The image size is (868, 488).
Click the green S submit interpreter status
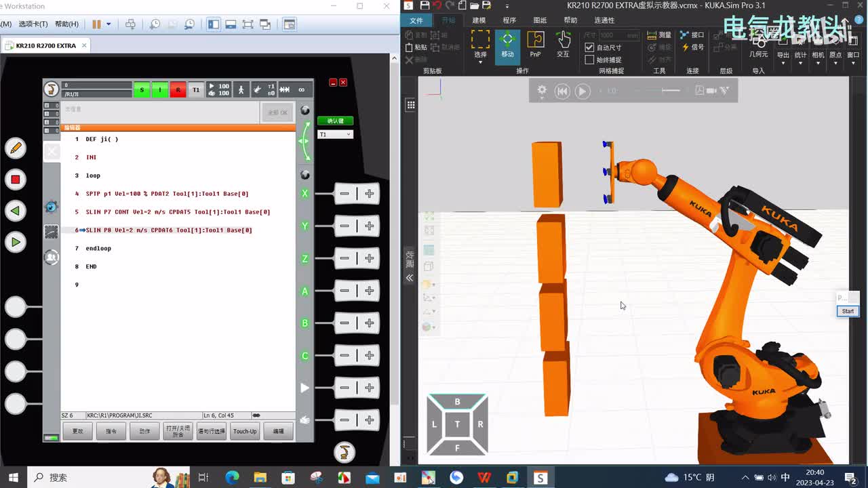coord(142,89)
